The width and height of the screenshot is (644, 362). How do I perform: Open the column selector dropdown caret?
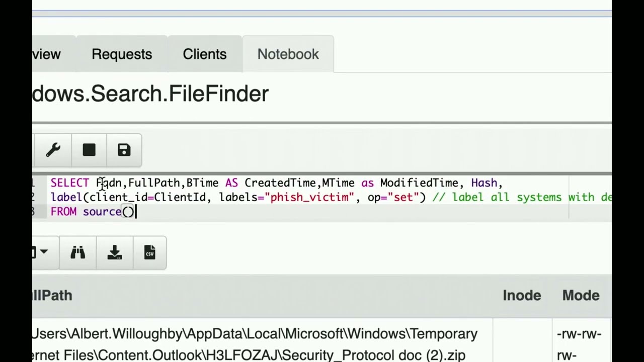click(x=43, y=252)
